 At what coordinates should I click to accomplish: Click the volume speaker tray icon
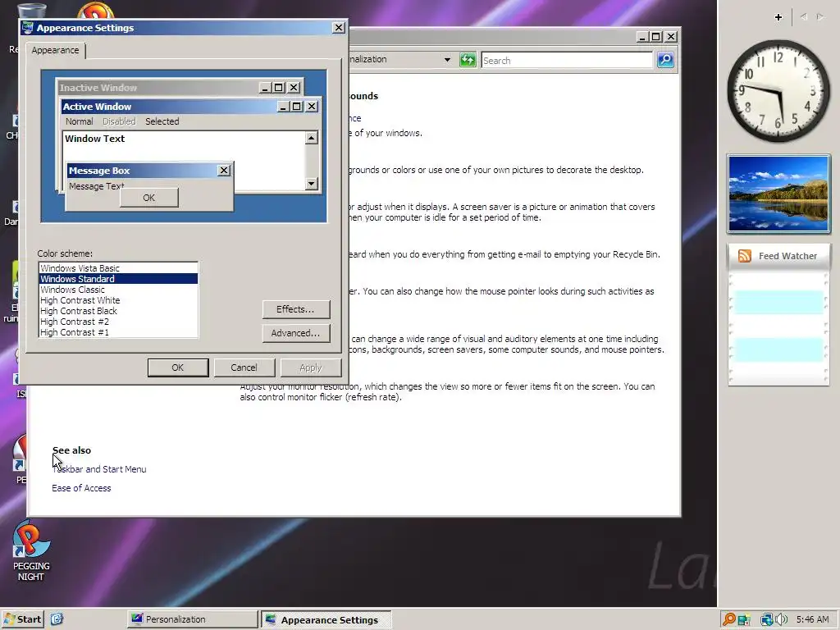click(x=781, y=619)
